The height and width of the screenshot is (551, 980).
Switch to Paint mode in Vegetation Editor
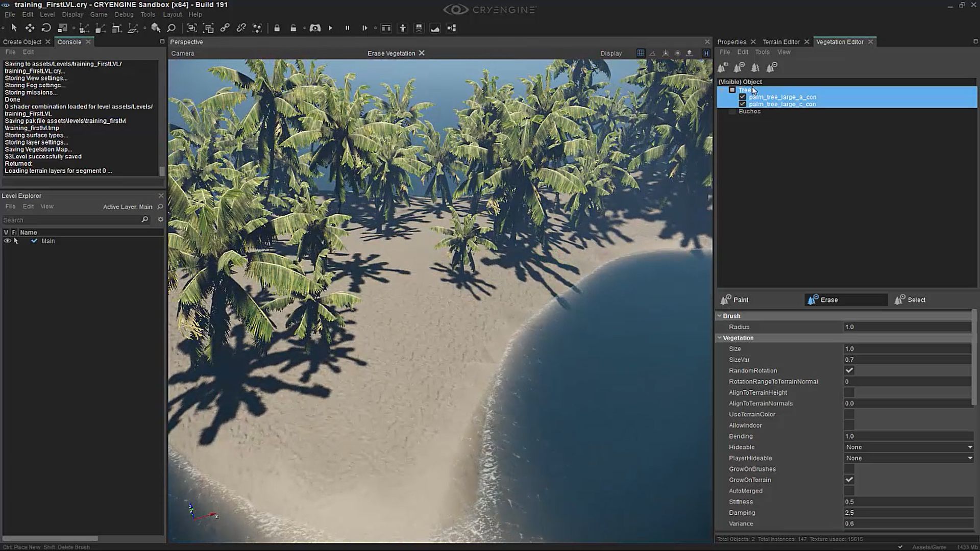(739, 299)
